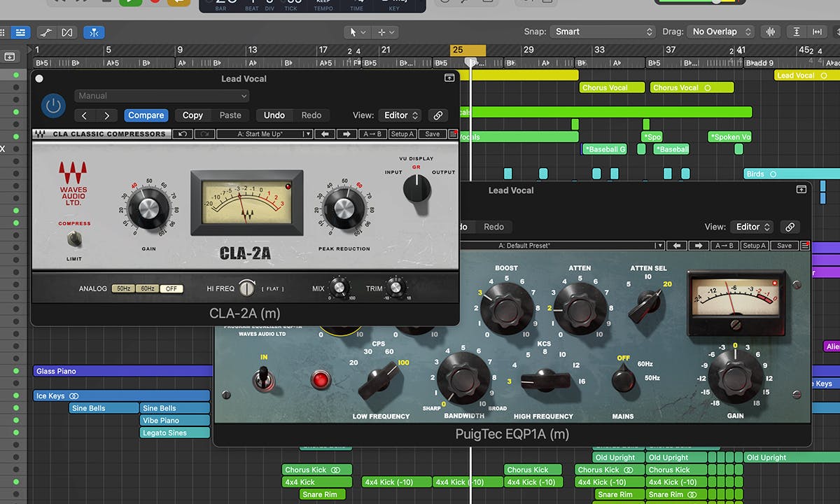Toggle the automation curve icon
This screenshot has height=504, width=840.
(x=46, y=32)
